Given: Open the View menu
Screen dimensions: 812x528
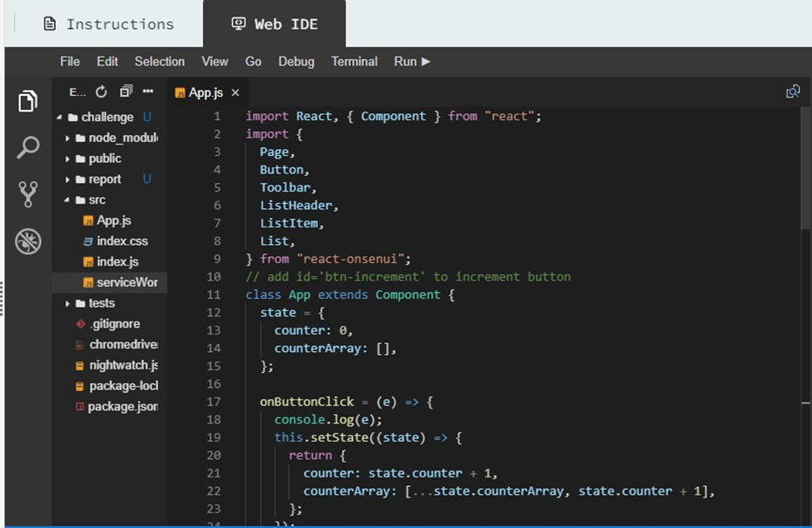Looking at the screenshot, I should click(215, 62).
